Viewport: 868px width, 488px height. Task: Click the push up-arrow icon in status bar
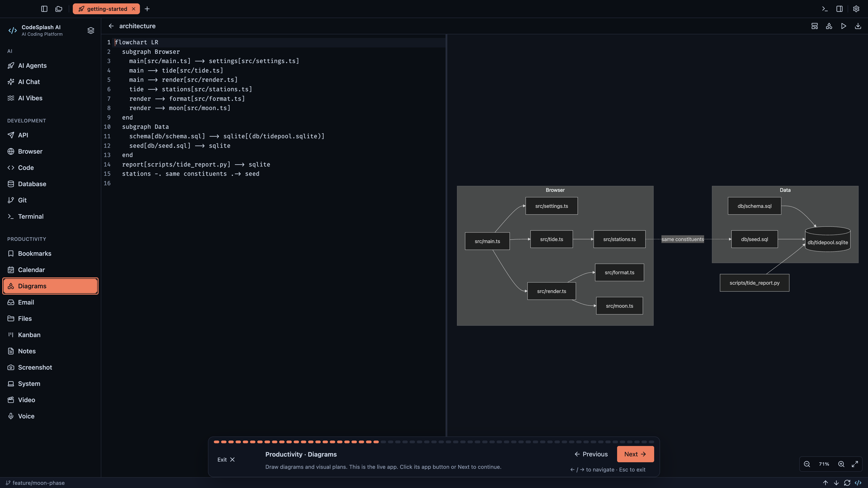pyautogui.click(x=825, y=483)
